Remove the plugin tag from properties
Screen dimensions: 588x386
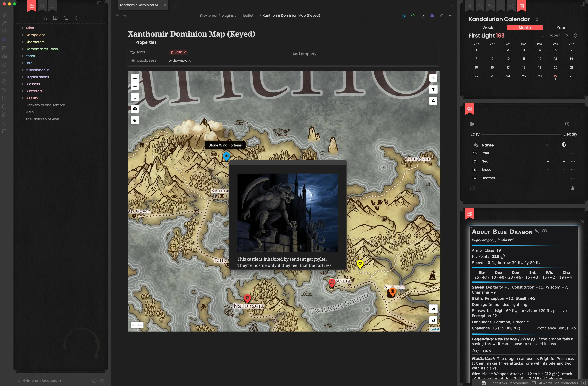pos(185,52)
